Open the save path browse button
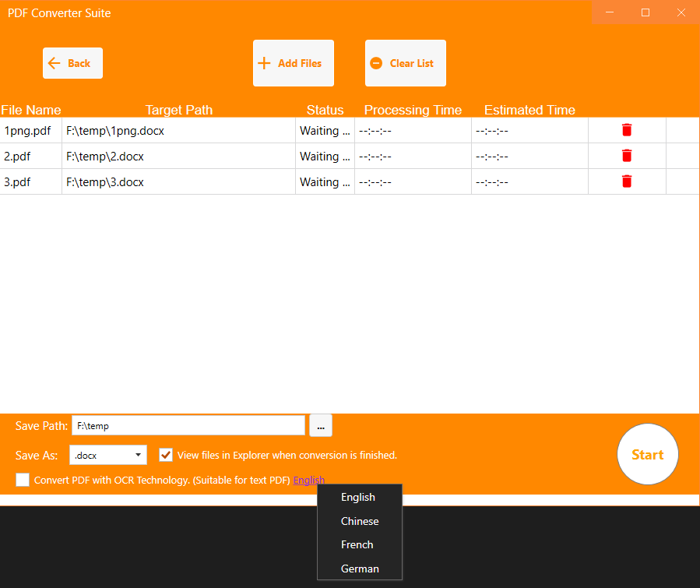The width and height of the screenshot is (700, 588). click(320, 425)
